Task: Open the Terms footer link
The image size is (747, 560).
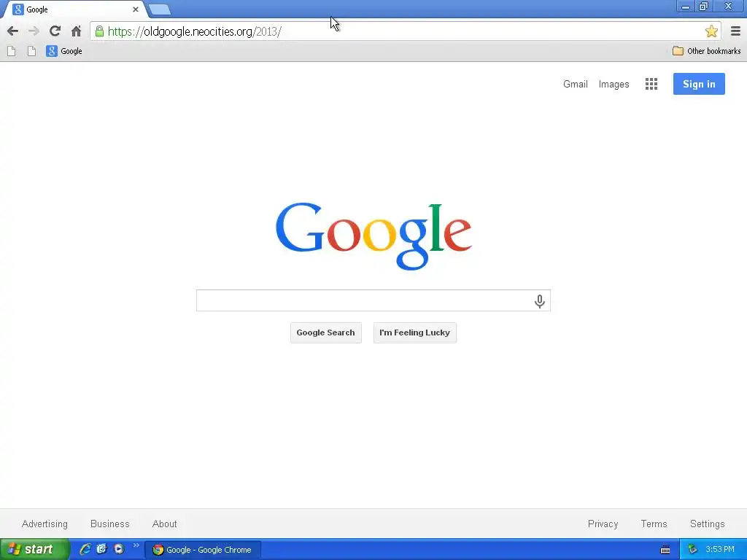Action: [654, 524]
